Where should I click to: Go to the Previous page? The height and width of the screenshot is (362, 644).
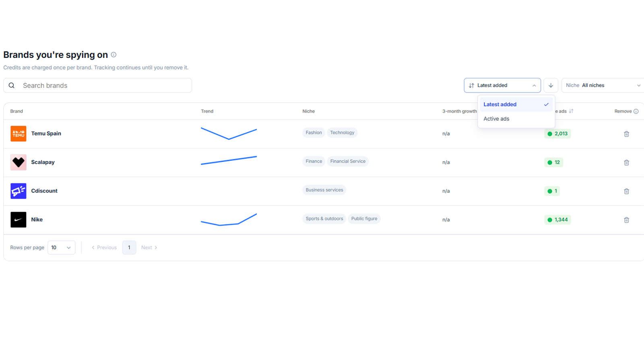click(x=104, y=247)
